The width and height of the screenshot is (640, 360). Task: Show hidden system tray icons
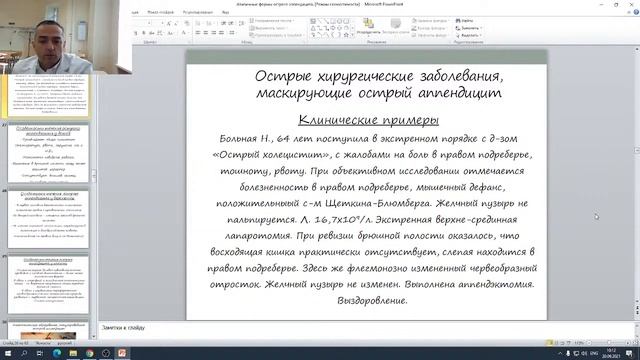(560, 353)
